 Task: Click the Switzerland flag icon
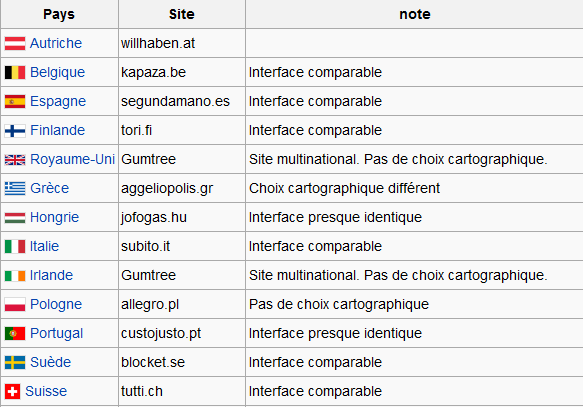click(12, 391)
